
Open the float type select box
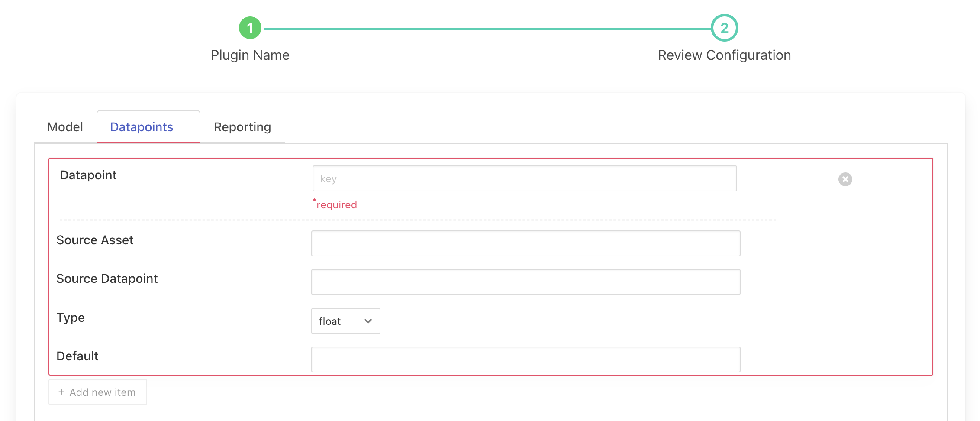pyautogui.click(x=345, y=321)
